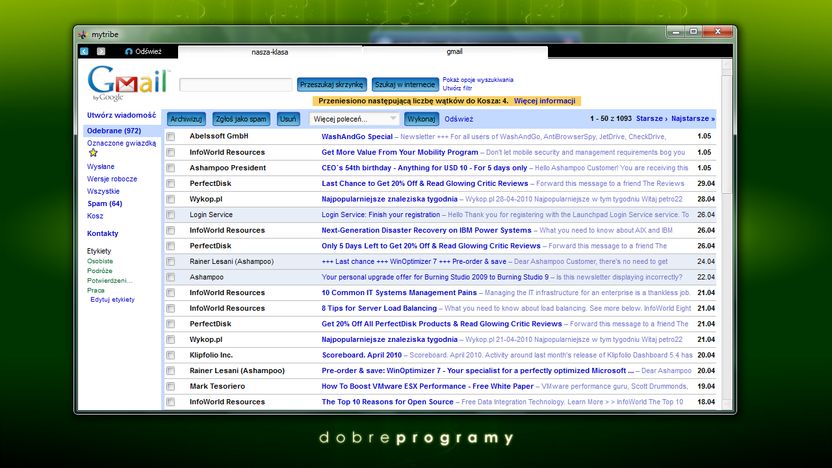Click the Archiwizuj button
This screenshot has width=832, height=468.
(186, 119)
